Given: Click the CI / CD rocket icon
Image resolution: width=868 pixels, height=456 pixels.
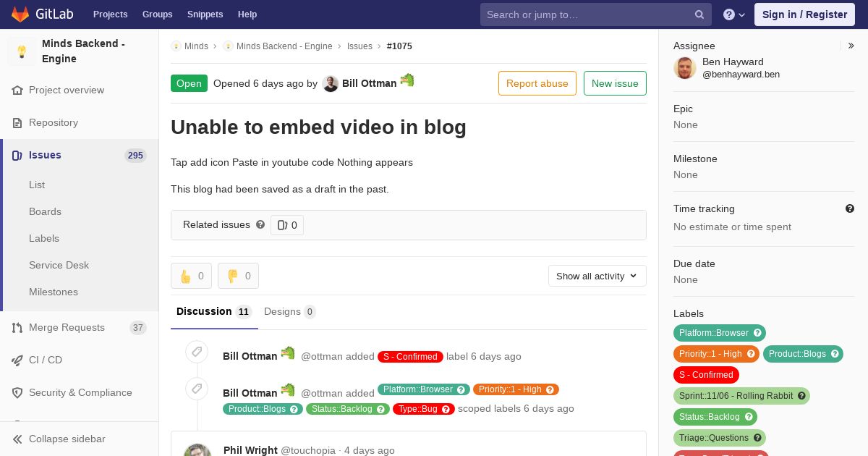Looking at the screenshot, I should click(x=17, y=360).
